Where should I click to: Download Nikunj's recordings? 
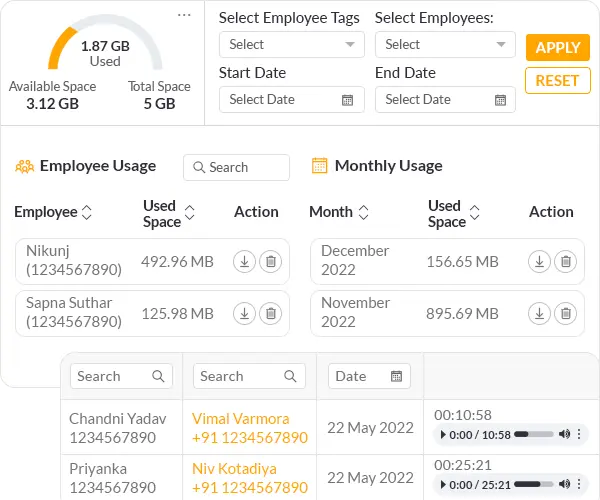[244, 262]
